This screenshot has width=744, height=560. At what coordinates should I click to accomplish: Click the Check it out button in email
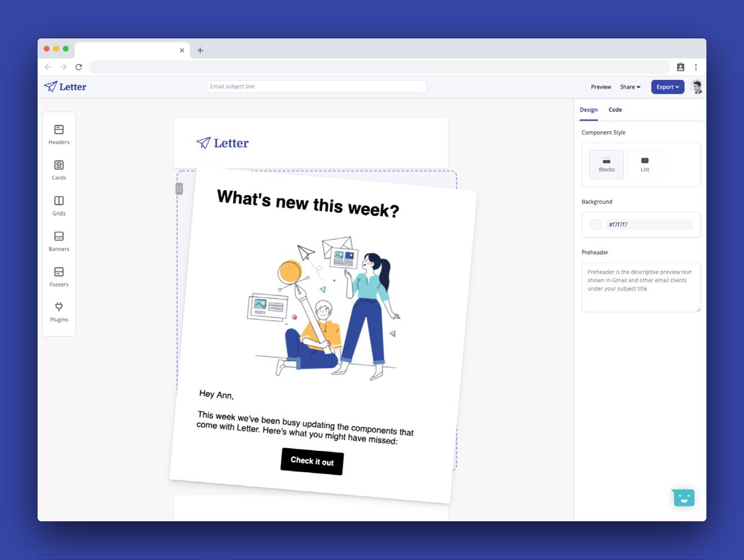click(312, 462)
